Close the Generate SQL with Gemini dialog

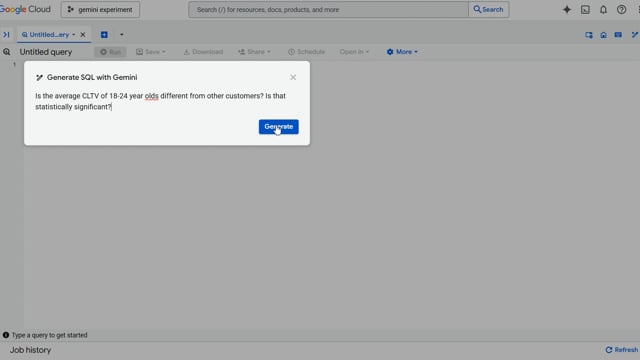coord(293,77)
